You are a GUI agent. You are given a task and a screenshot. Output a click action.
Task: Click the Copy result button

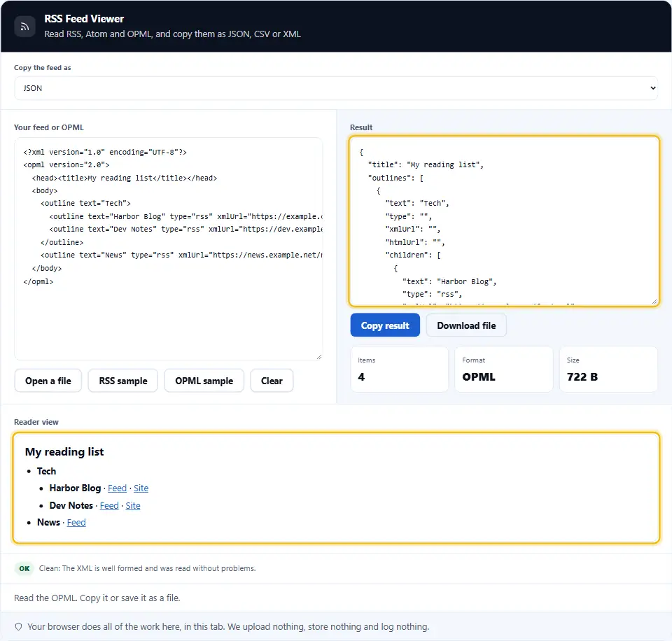[x=385, y=325]
